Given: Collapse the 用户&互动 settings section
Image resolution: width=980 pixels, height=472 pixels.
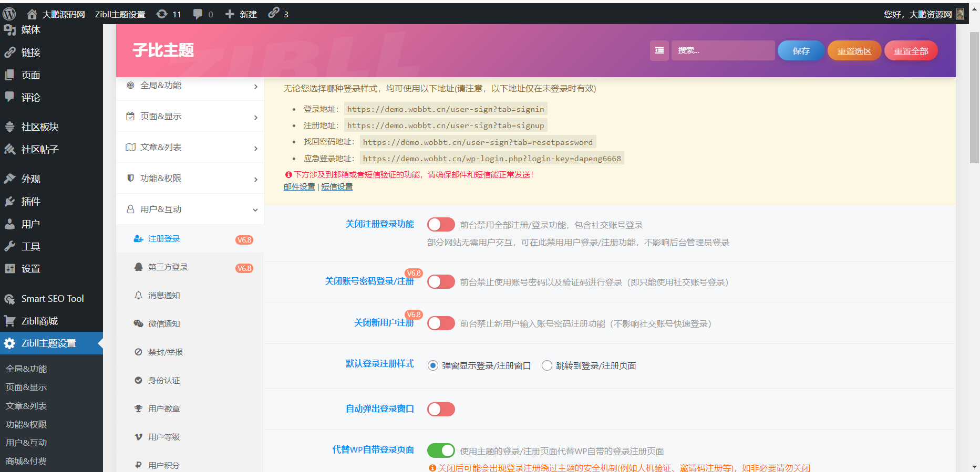Looking at the screenshot, I should tap(190, 209).
